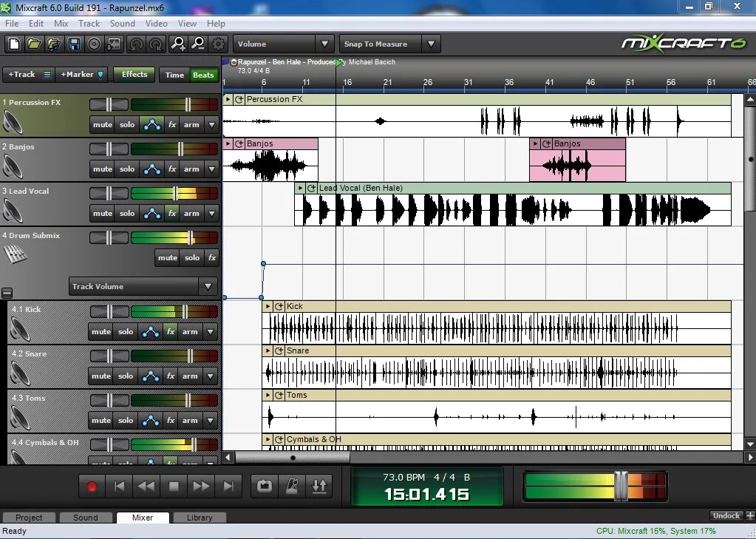Click the second Banjos clip in the timeline

click(x=577, y=160)
